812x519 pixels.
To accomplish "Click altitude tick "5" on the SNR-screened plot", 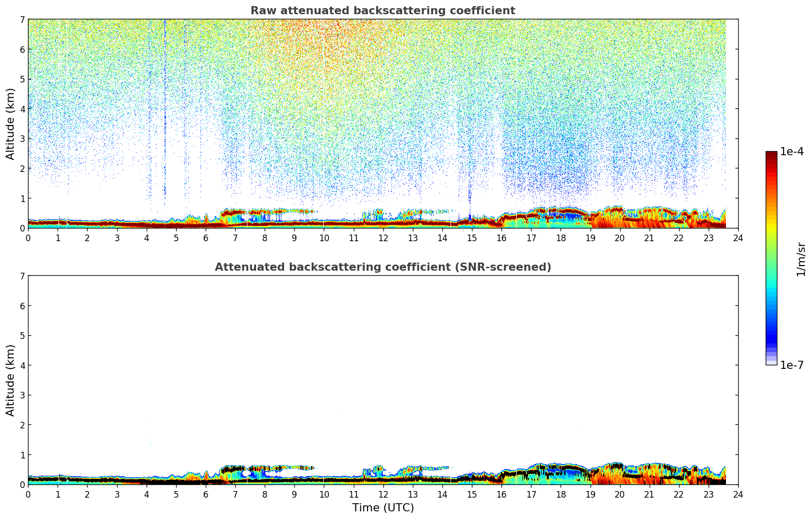I will tap(22, 336).
